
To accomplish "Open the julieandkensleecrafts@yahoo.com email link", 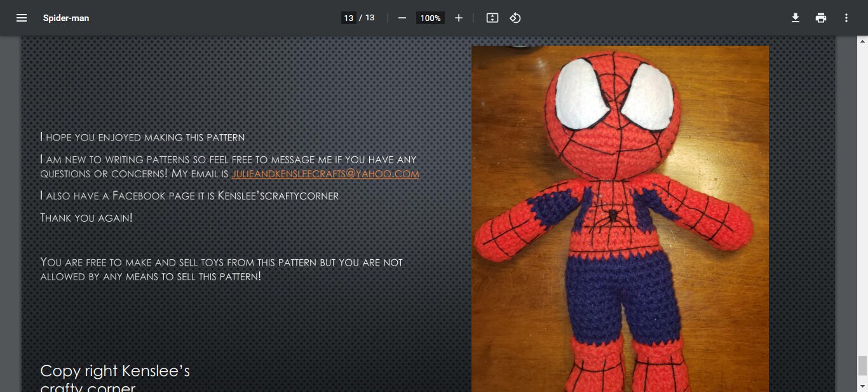I will 325,173.
